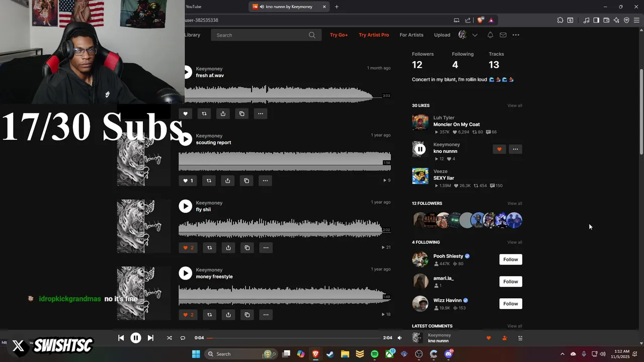The width and height of the screenshot is (644, 362).
Task: Skip to next track in player
Action: coord(150,338)
